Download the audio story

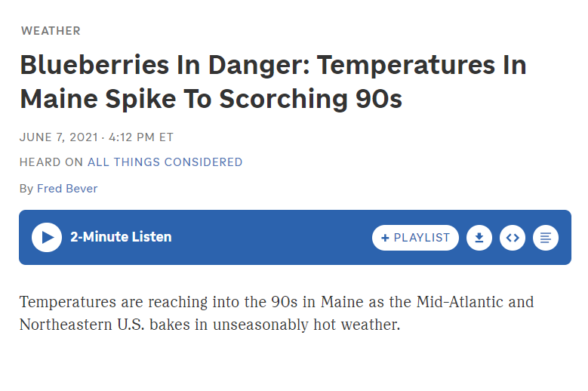coord(479,238)
